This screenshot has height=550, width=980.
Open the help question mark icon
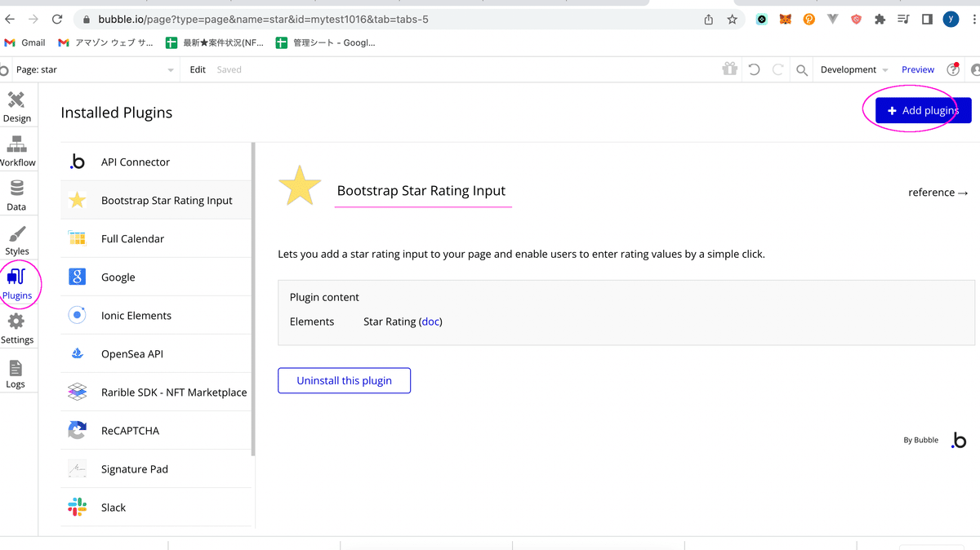(953, 69)
